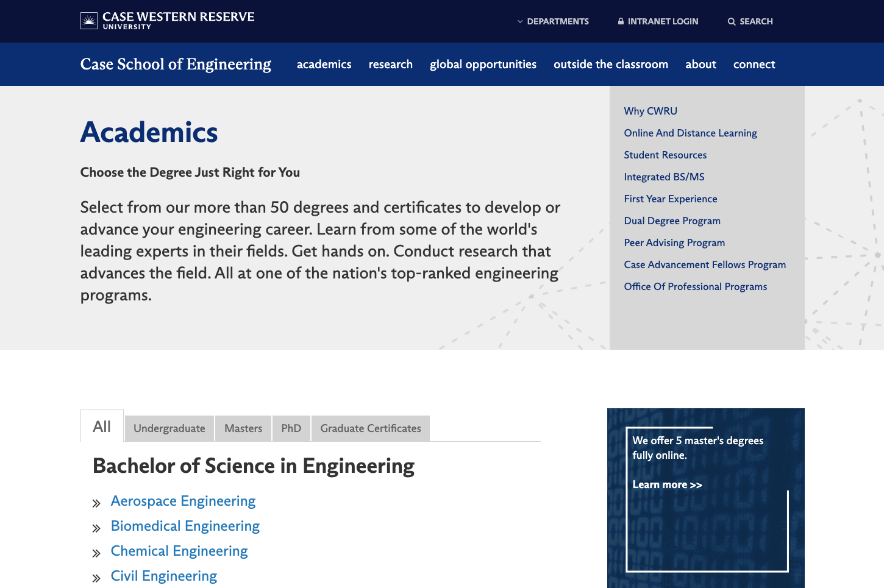Open the Why CWRU sidebar link
The width and height of the screenshot is (884, 588).
(x=651, y=111)
